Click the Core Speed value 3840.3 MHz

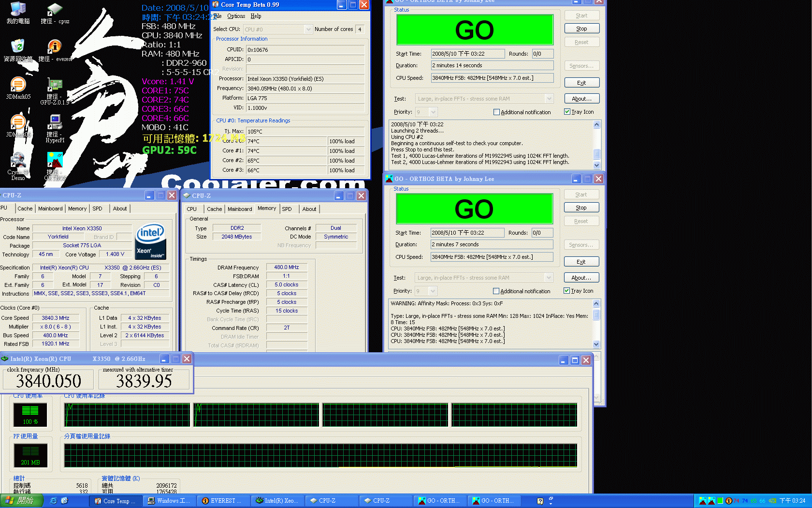(55, 318)
